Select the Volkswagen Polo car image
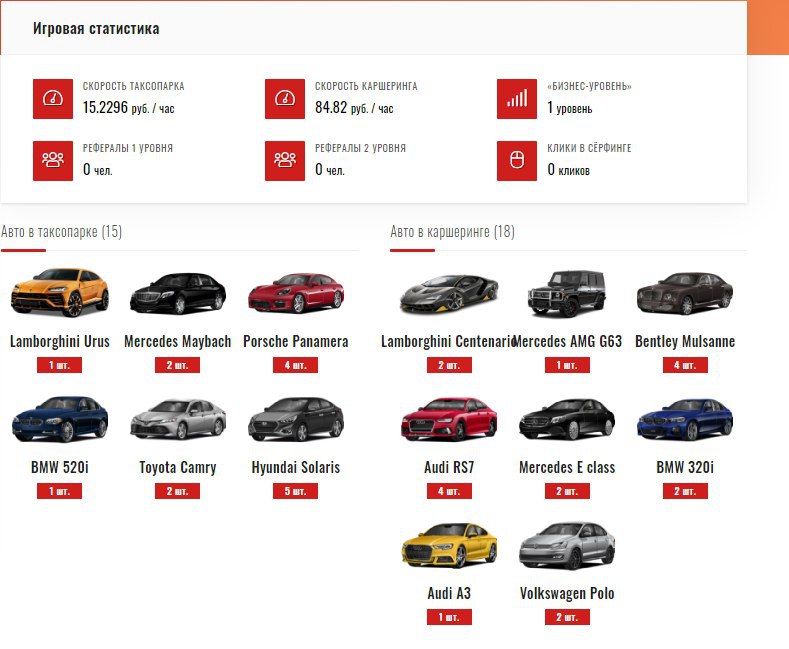The width and height of the screenshot is (789, 649). 567,546
